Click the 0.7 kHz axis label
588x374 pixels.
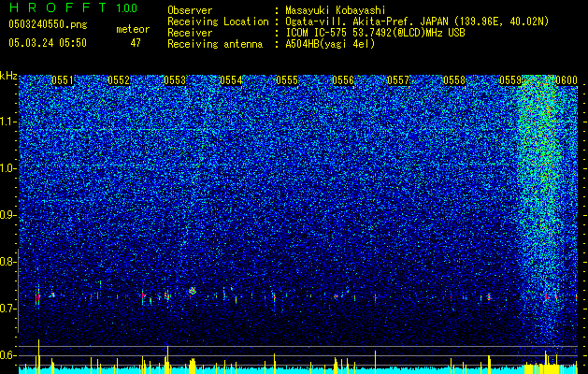pyautogui.click(x=8, y=309)
